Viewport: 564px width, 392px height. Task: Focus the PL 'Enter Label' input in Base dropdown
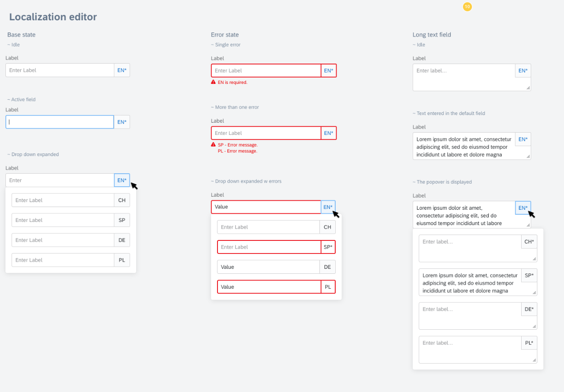(x=63, y=260)
